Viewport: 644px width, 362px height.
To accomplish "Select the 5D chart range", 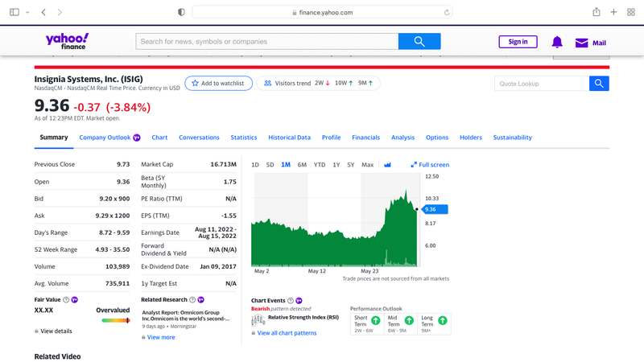I will coord(270,165).
